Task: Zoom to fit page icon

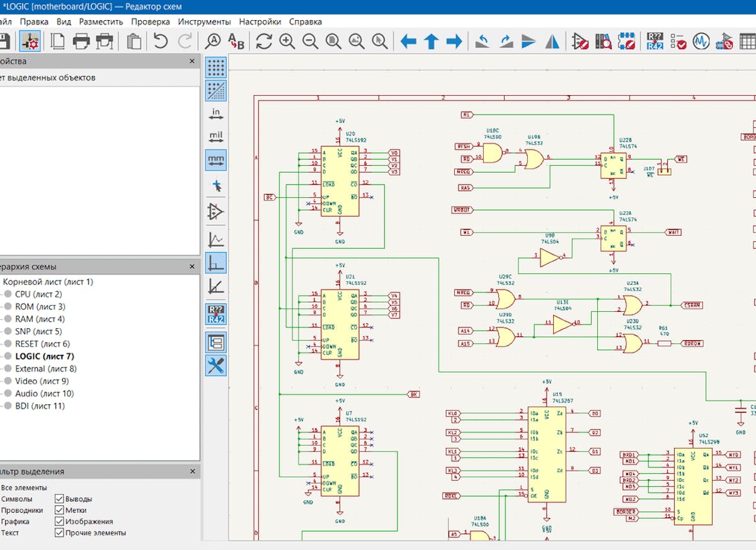Action: pos(333,42)
